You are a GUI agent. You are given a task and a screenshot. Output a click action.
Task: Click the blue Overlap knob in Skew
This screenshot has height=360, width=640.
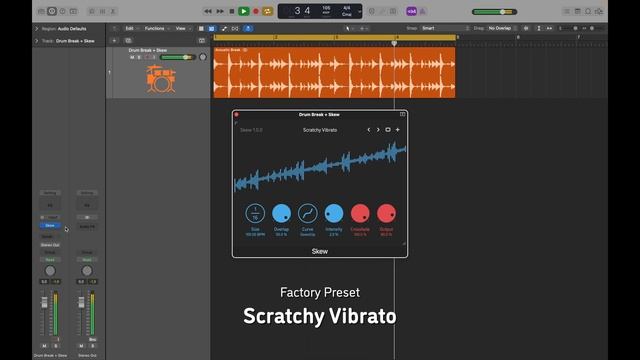[281, 213]
